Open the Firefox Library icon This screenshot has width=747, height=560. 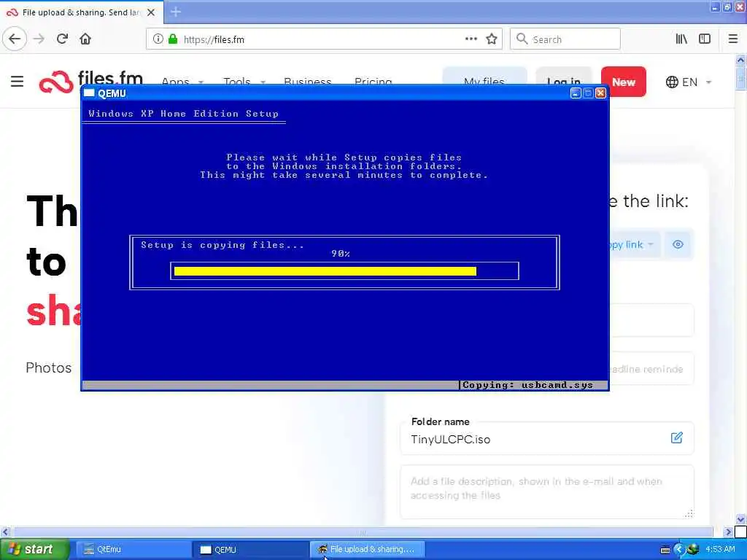click(x=682, y=39)
